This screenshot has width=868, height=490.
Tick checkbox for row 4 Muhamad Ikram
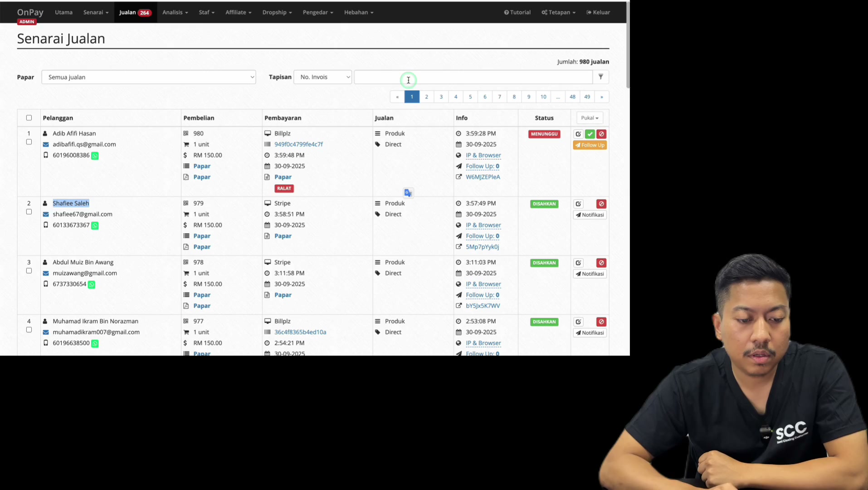pos(29,330)
